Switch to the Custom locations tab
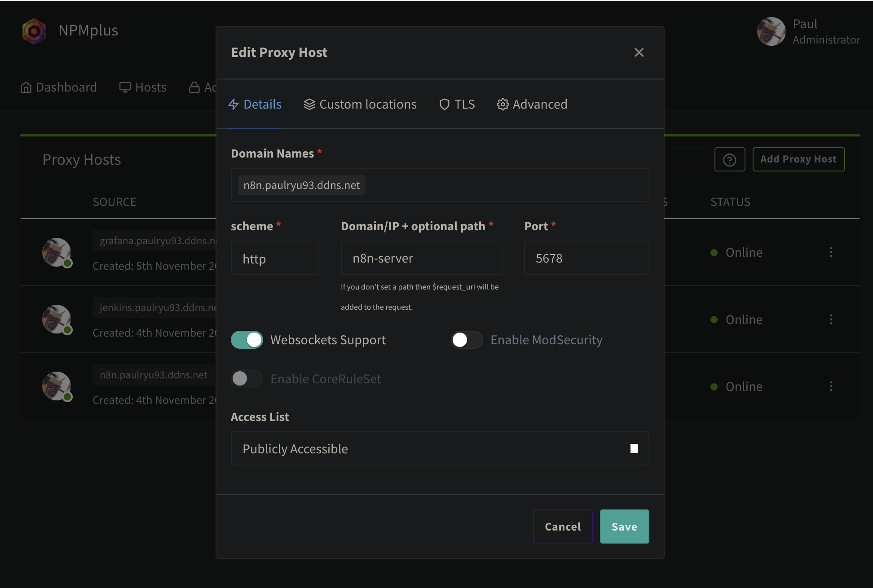Viewport: 873px width, 588px height. 360,105
